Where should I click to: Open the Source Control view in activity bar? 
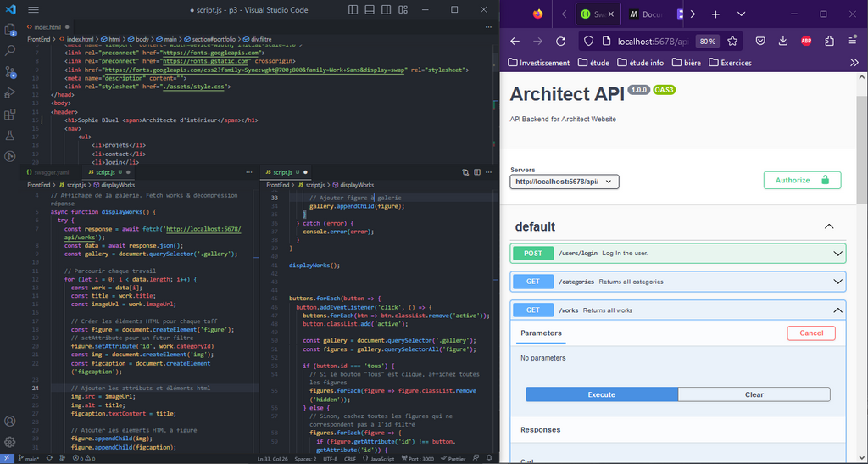point(10,71)
